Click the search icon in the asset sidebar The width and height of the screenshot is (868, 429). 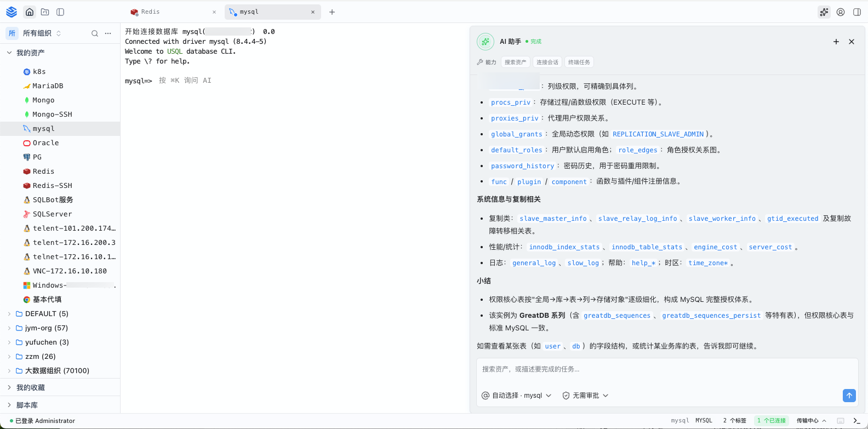[95, 33]
